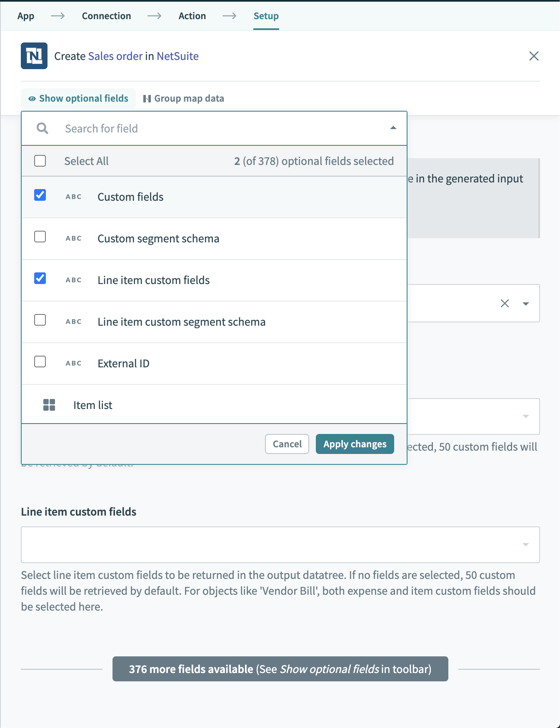Click the eye icon for optional fields

coord(32,99)
